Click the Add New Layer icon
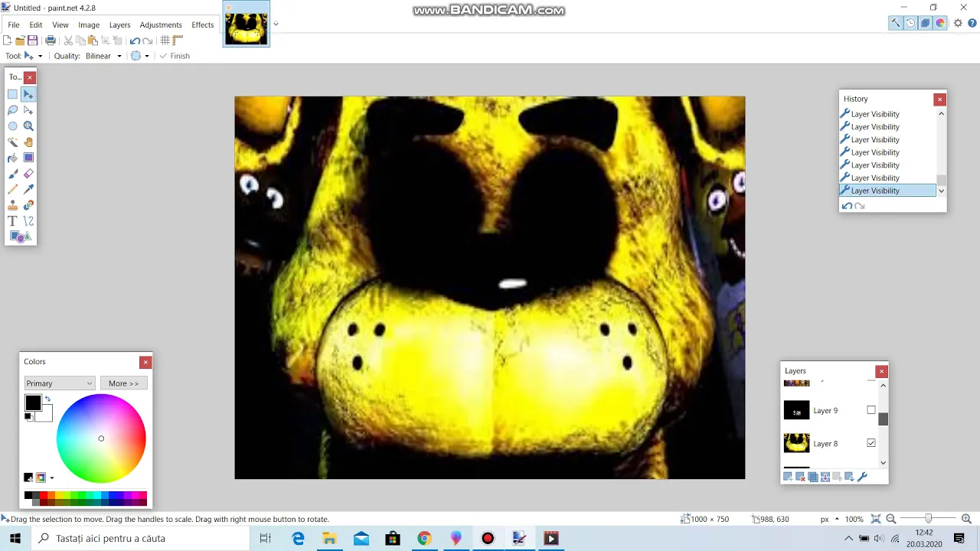This screenshot has height=551, width=980. (x=788, y=477)
